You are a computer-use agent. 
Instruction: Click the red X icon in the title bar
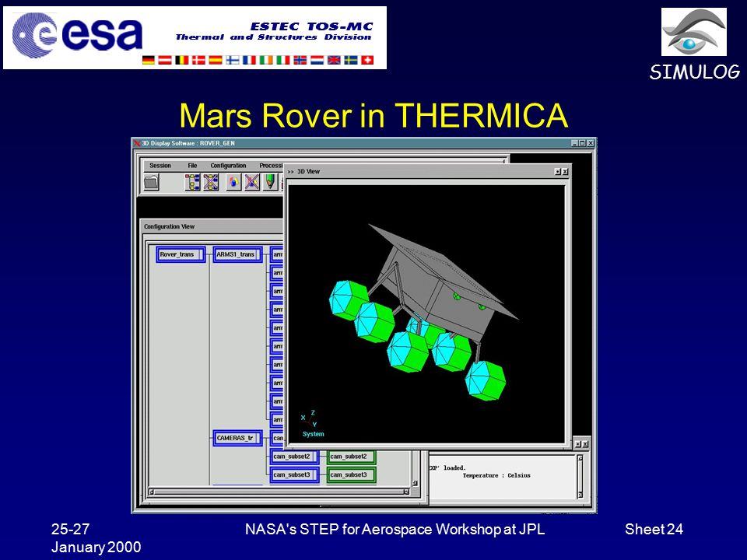pos(137,143)
